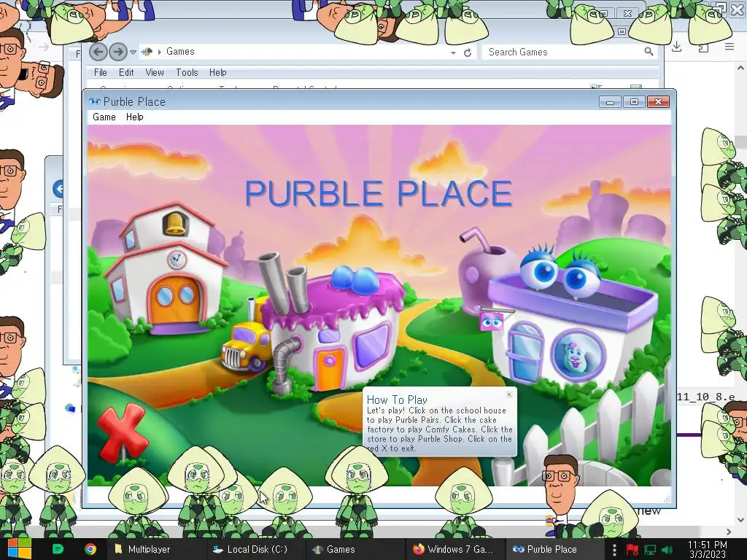
Task: Click the Games breadcrumb in address bar
Action: point(180,52)
